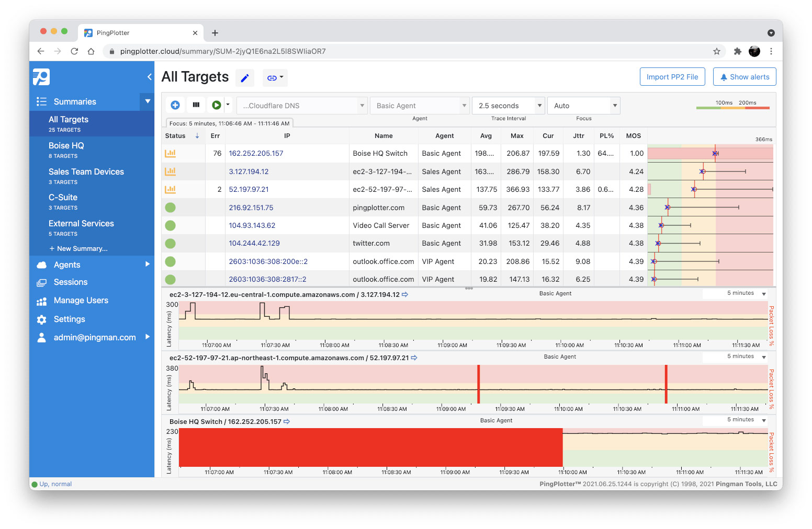This screenshot has width=812, height=529.
Task: Bookmark the page with the star icon
Action: click(x=717, y=51)
